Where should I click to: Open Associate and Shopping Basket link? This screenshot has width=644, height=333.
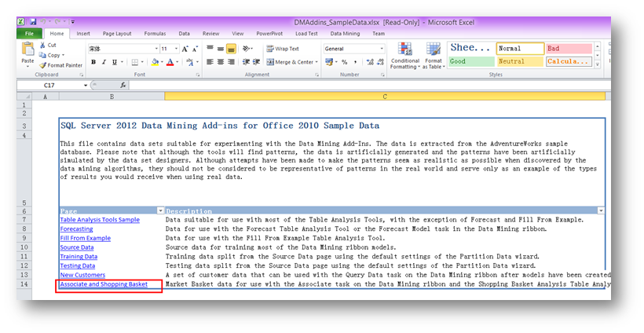[x=104, y=284]
